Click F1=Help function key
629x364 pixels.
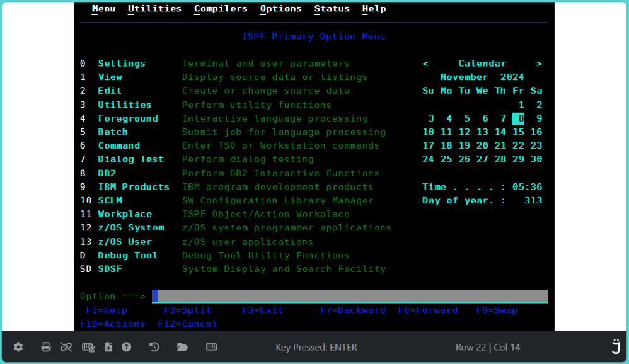point(107,310)
